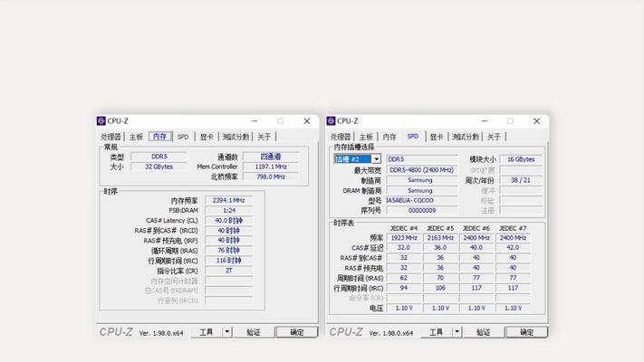The height and width of the screenshot is (362, 644).
Task: Click 工具 button in right CPU-Z window
Action: pyautogui.click(x=437, y=332)
